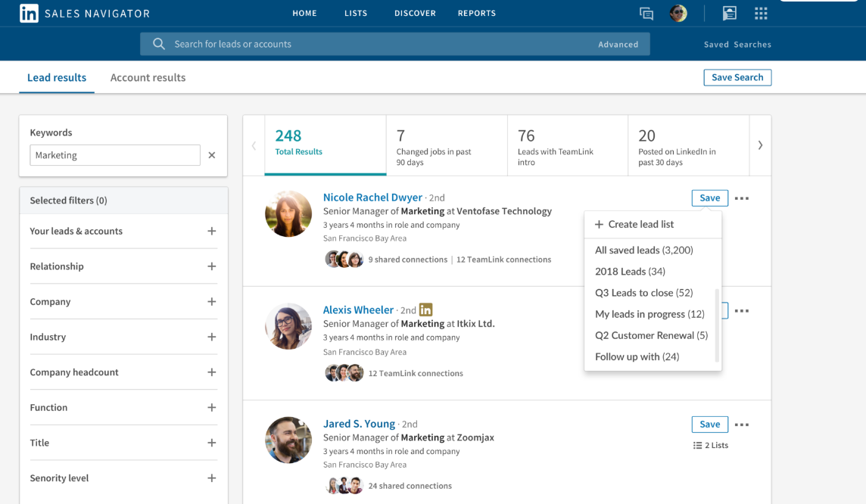866x504 pixels.
Task: Go to previous result stats arrow
Action: 254,145
